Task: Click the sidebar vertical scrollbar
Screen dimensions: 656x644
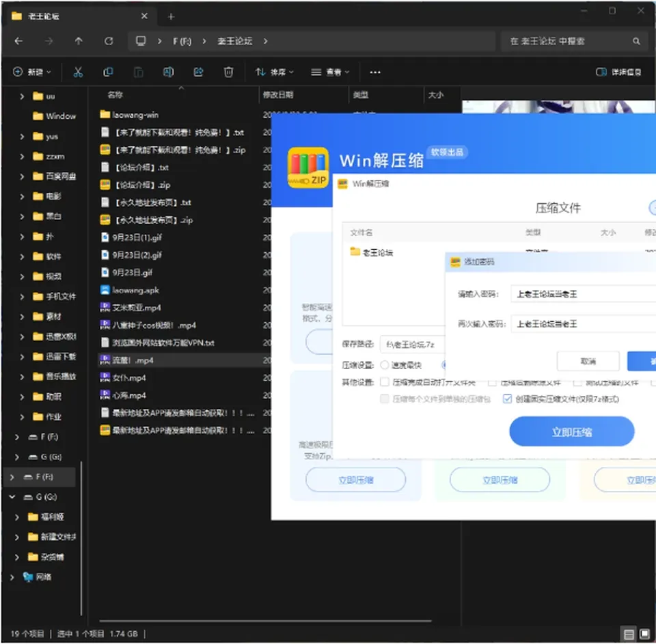Action: [x=81, y=538]
